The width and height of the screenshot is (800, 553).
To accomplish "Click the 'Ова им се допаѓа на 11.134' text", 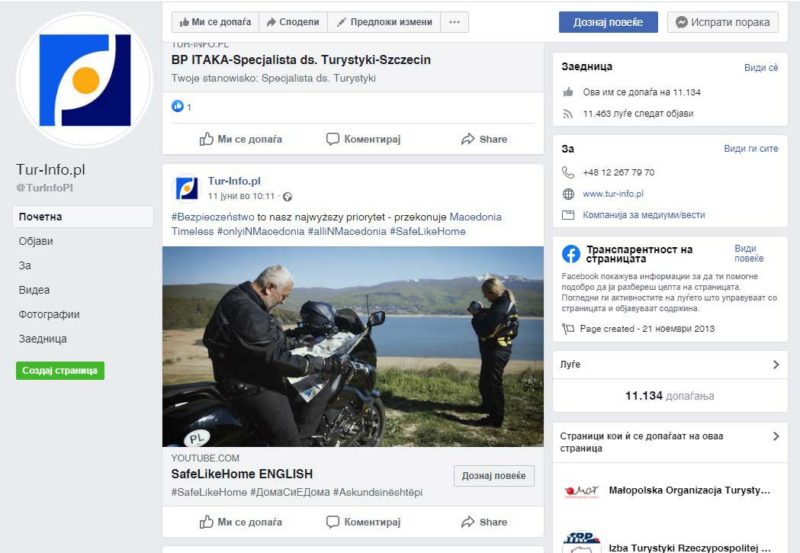I will [642, 92].
